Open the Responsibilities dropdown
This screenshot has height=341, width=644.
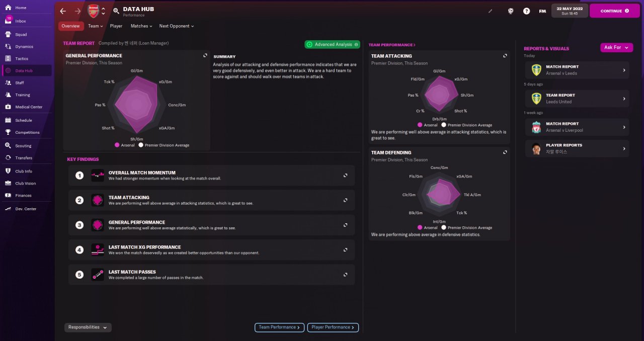click(88, 327)
